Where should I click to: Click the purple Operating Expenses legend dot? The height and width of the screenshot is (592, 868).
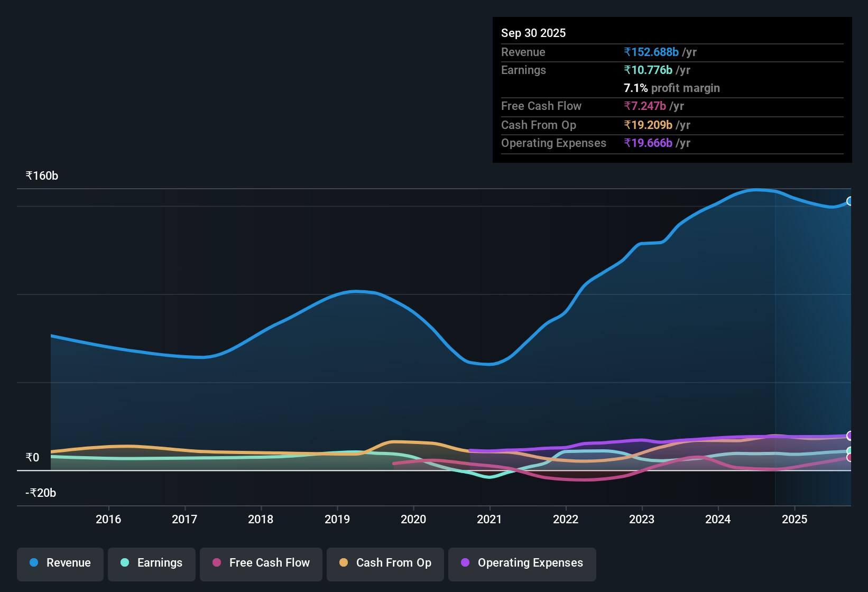(465, 563)
